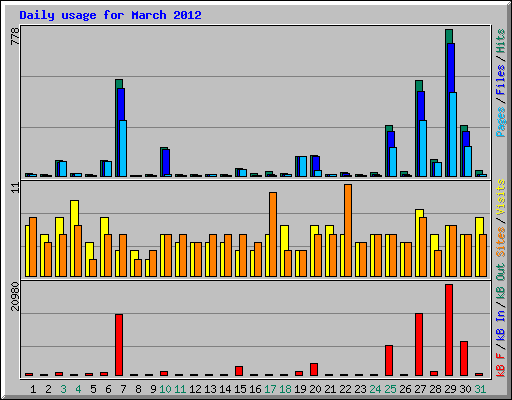Click day number 29 on the x-axis
Screen dimensions: 512x400
coord(450,389)
